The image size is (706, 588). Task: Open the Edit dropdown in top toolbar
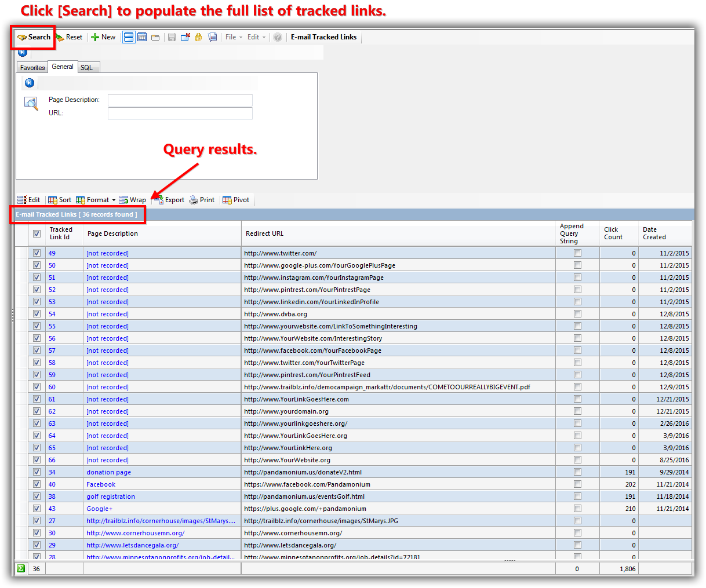[256, 37]
